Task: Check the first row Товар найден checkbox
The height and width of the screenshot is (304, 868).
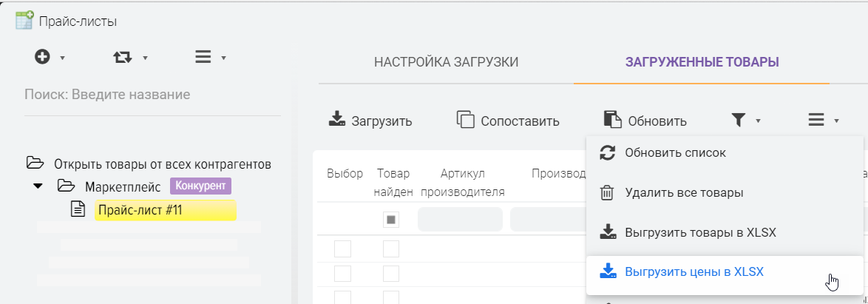Action: 390,249
